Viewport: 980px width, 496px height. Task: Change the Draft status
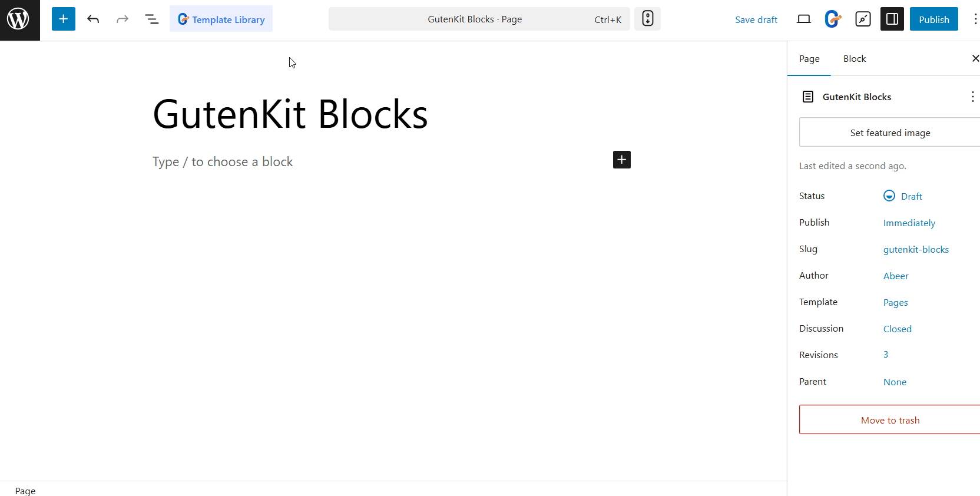[903, 196]
